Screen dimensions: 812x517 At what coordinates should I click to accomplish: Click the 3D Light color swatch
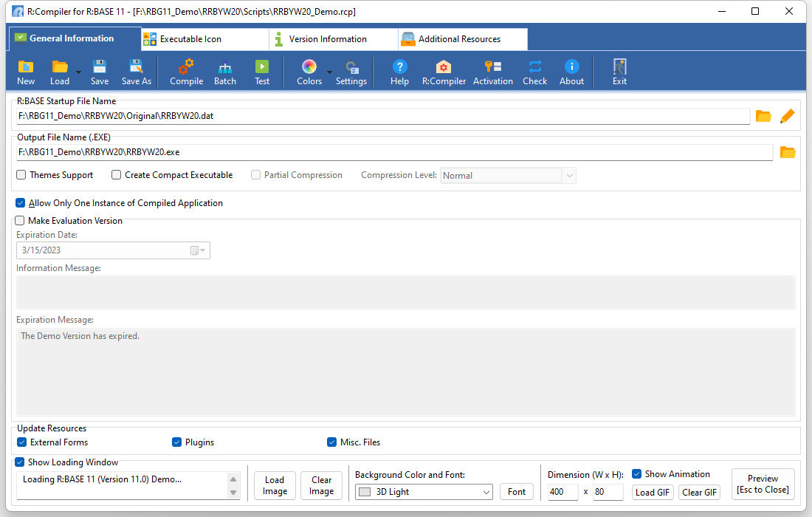[x=365, y=492]
